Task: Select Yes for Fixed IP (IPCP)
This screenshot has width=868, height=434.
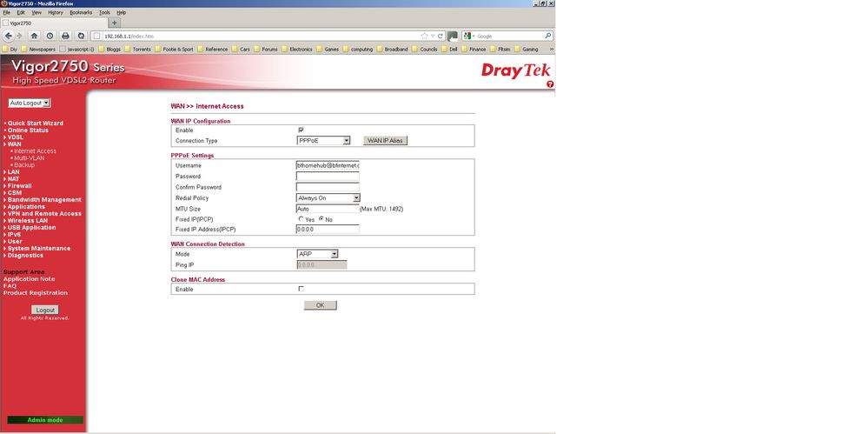Action: tap(301, 219)
